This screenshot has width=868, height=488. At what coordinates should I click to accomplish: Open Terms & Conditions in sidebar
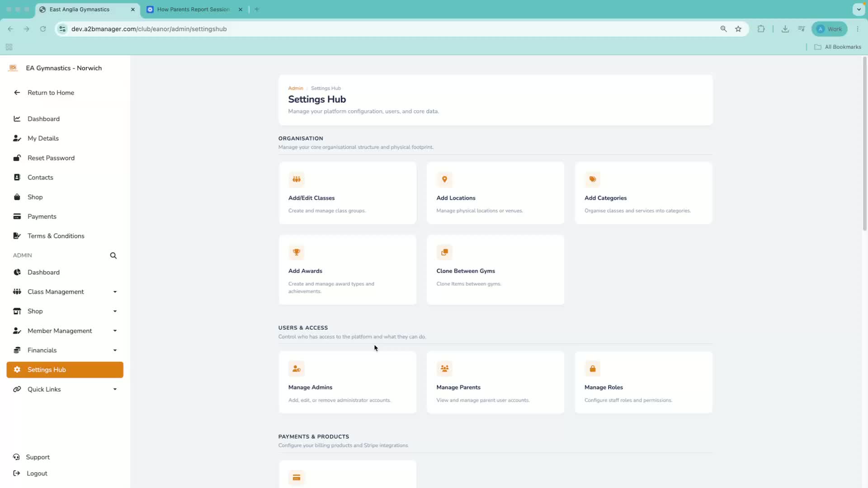pyautogui.click(x=65, y=236)
